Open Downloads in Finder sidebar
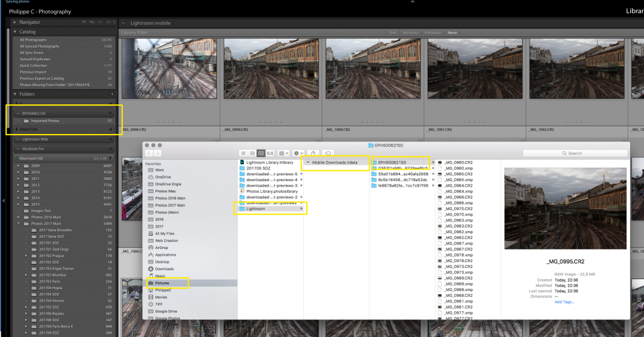This screenshot has width=644, height=337. 164,269
